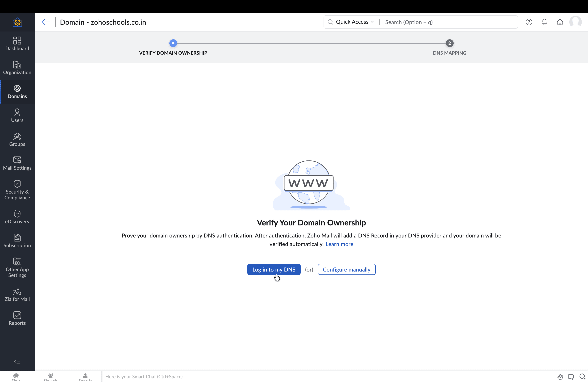Open the Dashboard section in sidebar
Viewport: 588px width, 382px height.
[17, 44]
